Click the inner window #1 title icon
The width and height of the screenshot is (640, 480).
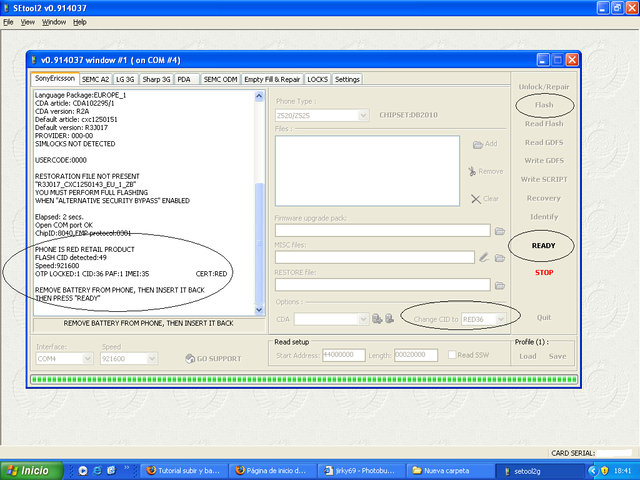34,60
